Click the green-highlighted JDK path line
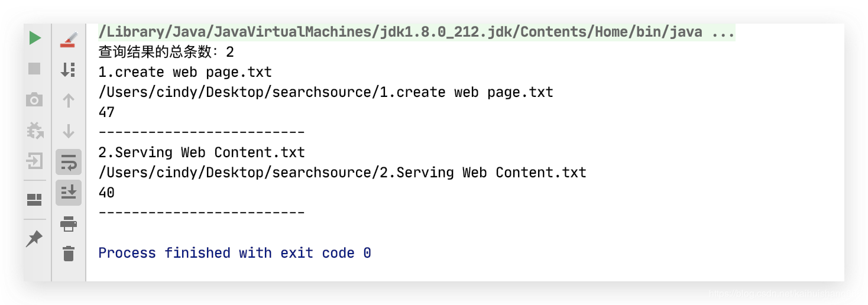 [x=416, y=32]
